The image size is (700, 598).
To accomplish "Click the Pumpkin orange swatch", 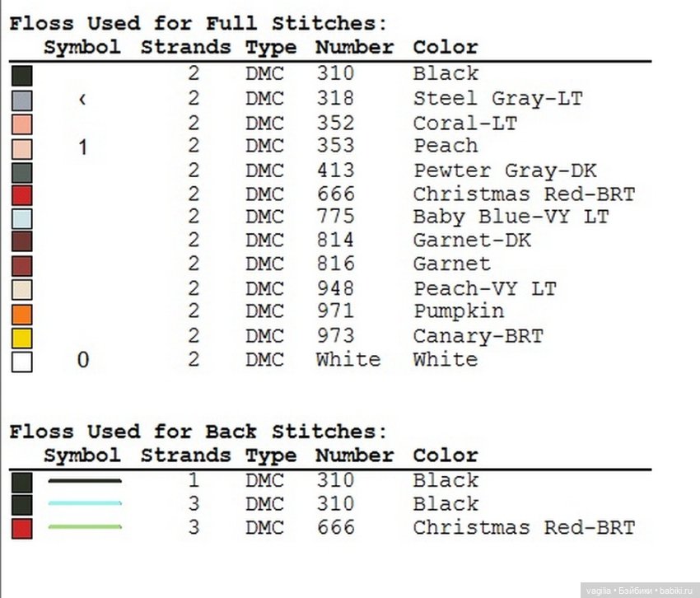I will click(x=22, y=314).
